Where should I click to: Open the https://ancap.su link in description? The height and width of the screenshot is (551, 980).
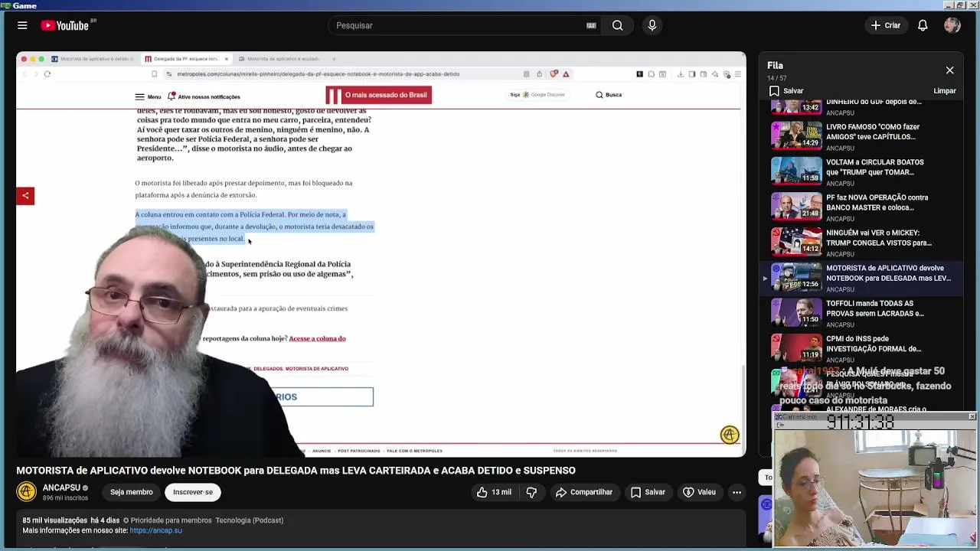(x=156, y=530)
